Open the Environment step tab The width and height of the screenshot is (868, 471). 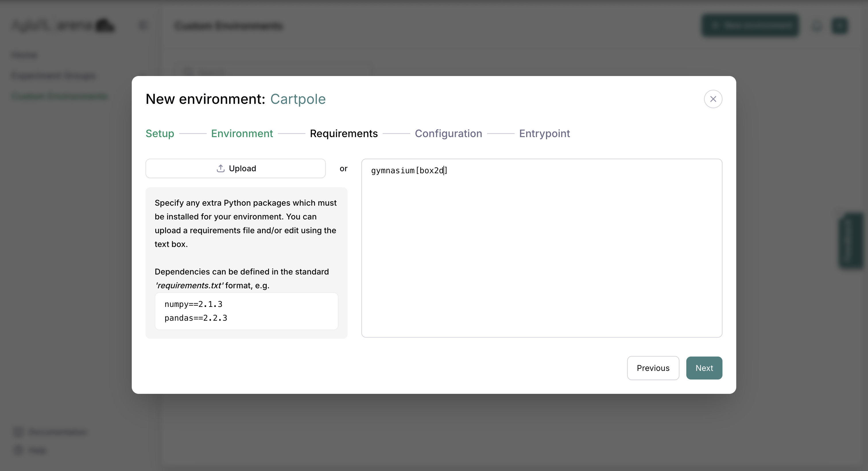click(242, 133)
